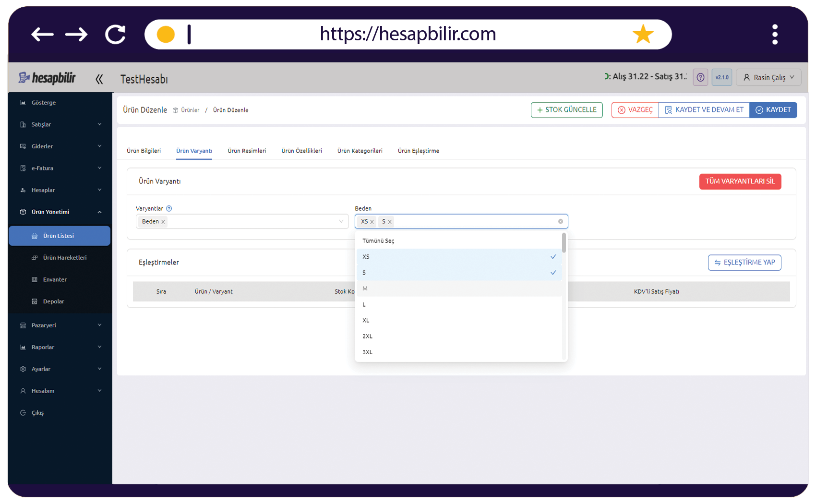Viewport: 816px width, 504px height.
Task: Click the size dropdown list scrollbar
Action: [564, 243]
